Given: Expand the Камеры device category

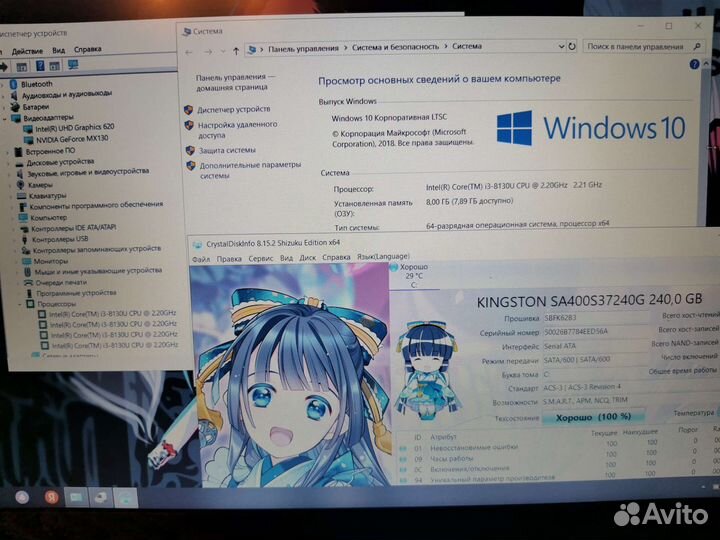Looking at the screenshot, I should (10, 185).
